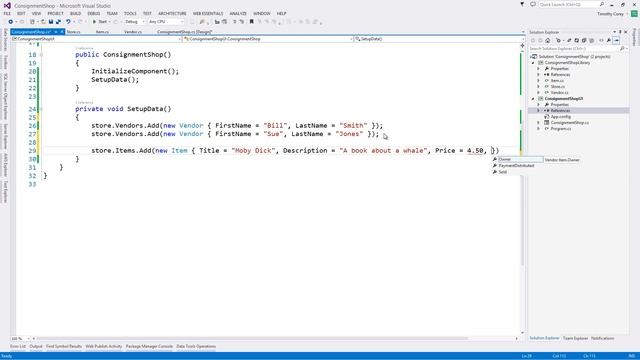The height and width of the screenshot is (360, 640).
Task: Open the WINDOW menu
Action: coord(262,13)
